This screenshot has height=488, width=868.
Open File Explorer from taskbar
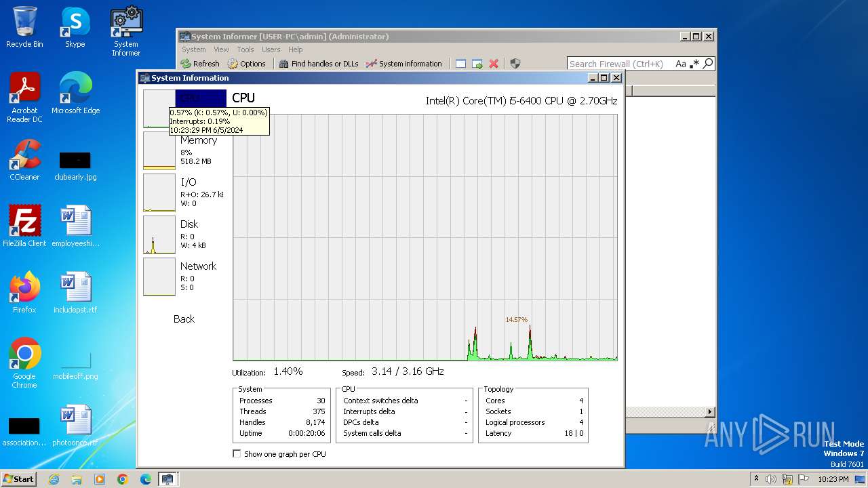(x=77, y=479)
